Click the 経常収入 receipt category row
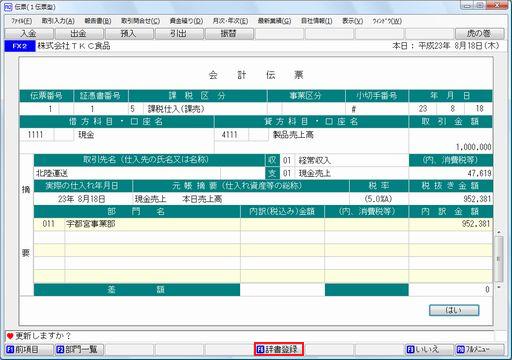 (x=344, y=160)
